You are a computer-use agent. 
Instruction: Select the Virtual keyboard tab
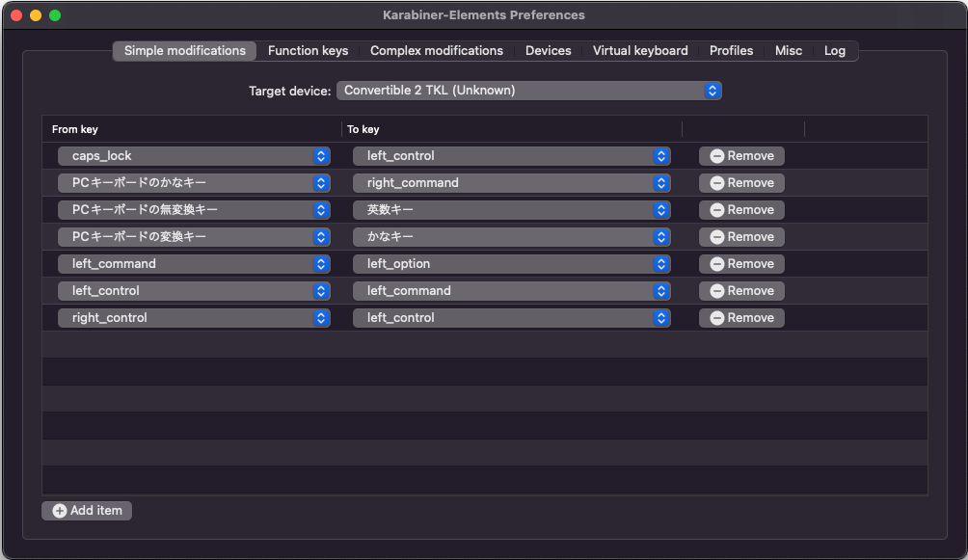(x=640, y=51)
